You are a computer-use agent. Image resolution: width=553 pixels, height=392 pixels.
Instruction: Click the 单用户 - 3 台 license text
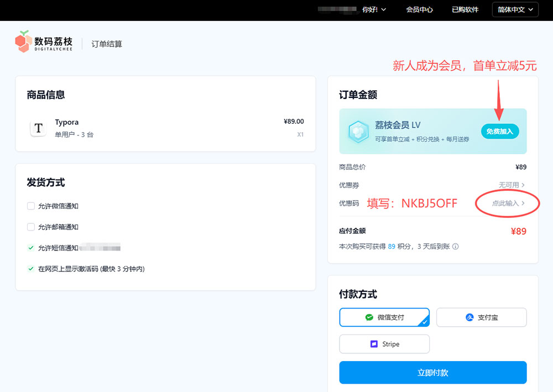74,135
